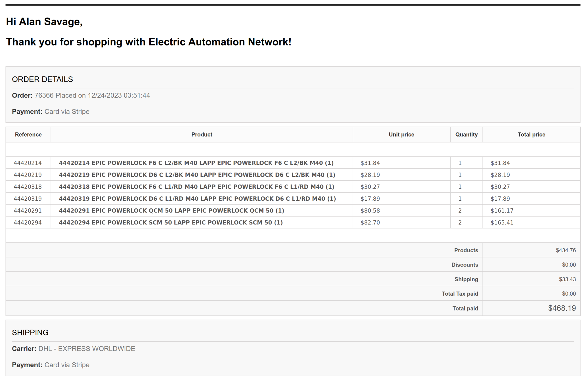Open 44420319 EPIC POWERLOCK D6 L1/RD product
588x384 pixels.
click(x=197, y=199)
